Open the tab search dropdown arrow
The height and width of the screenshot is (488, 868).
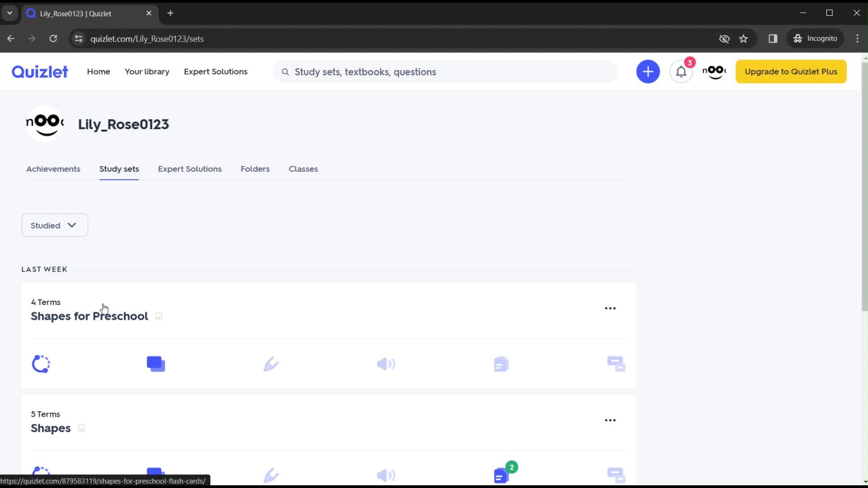[x=9, y=13]
